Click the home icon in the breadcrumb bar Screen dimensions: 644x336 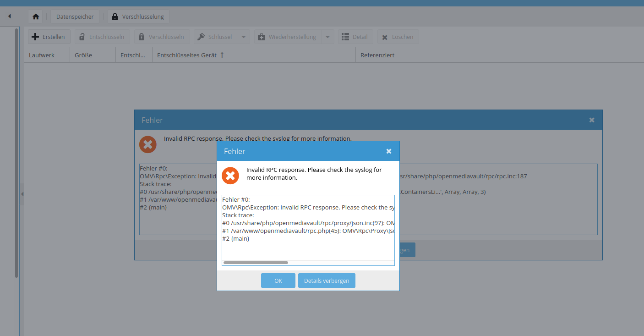click(x=35, y=16)
